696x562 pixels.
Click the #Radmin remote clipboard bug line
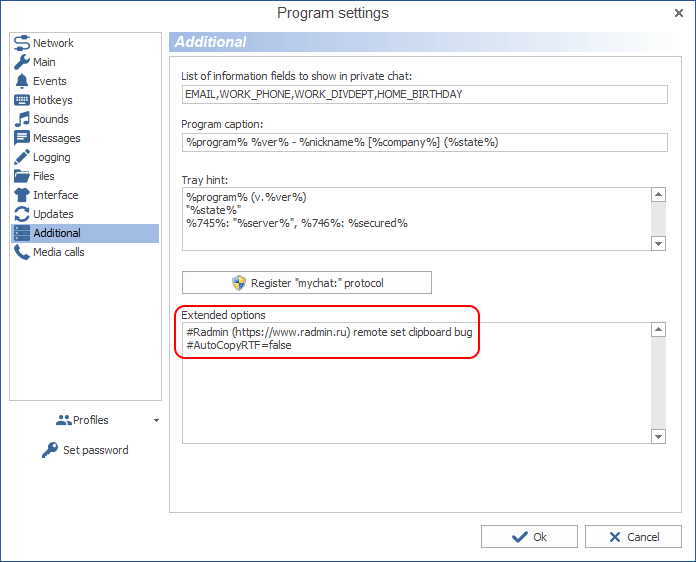pos(329,332)
